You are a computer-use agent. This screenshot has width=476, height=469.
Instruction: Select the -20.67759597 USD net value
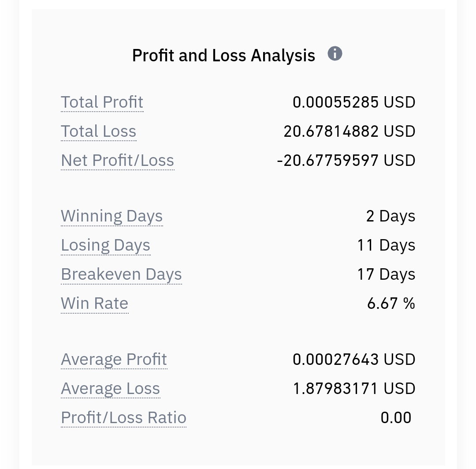click(x=346, y=161)
